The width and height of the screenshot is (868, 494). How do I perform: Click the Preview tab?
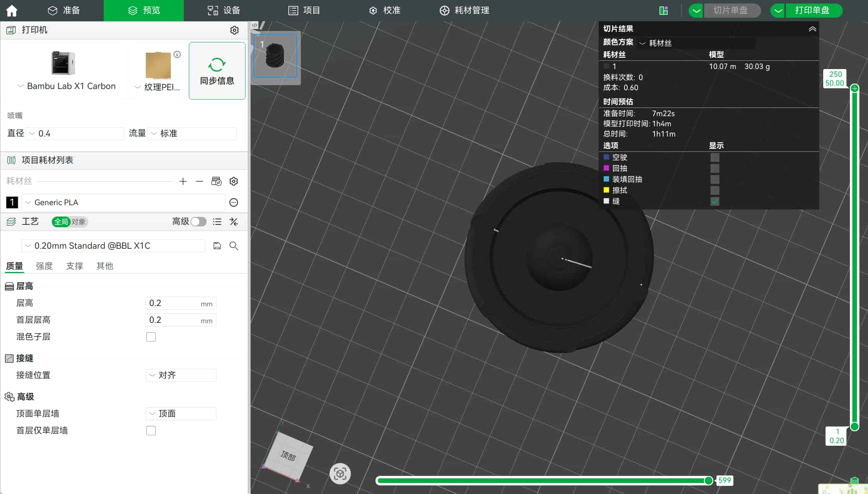click(144, 11)
